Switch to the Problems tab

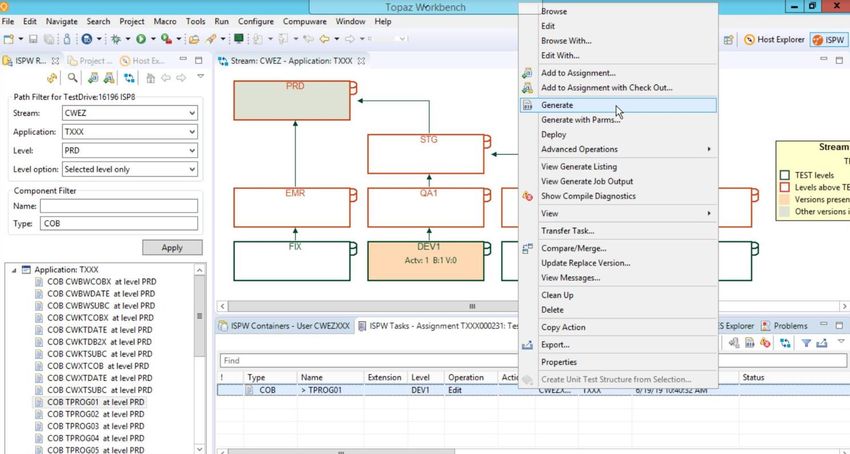pos(784,326)
